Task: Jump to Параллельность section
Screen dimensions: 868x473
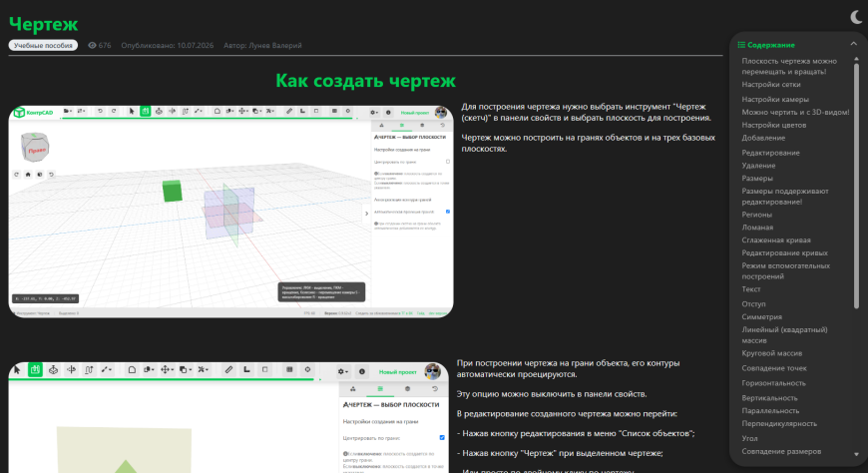Action: pyautogui.click(x=770, y=410)
